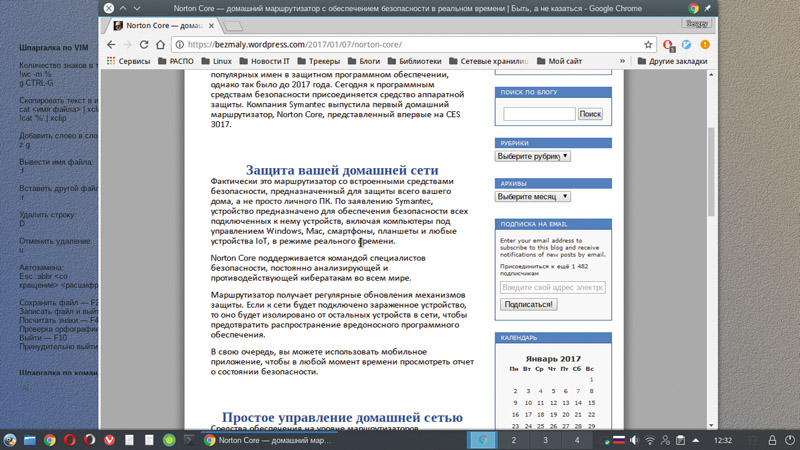Open a new tab with the blank tab button

233,26
